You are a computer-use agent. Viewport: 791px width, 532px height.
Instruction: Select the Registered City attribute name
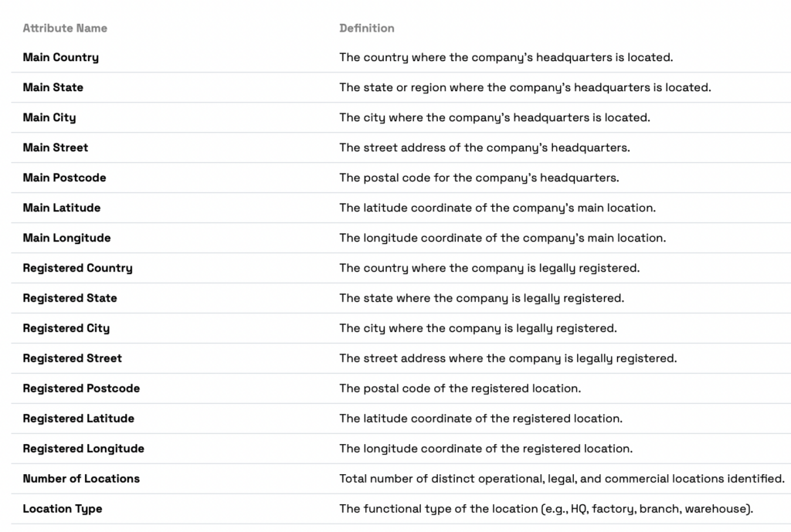[x=66, y=328]
